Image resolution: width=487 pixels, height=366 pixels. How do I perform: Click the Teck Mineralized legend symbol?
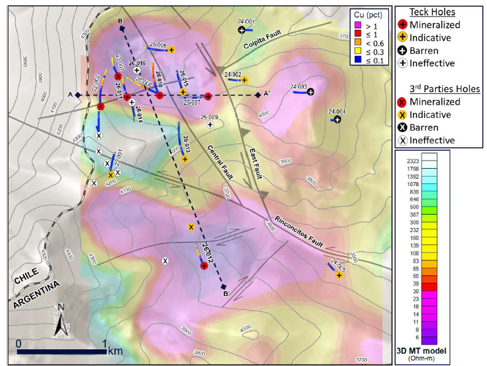point(403,25)
